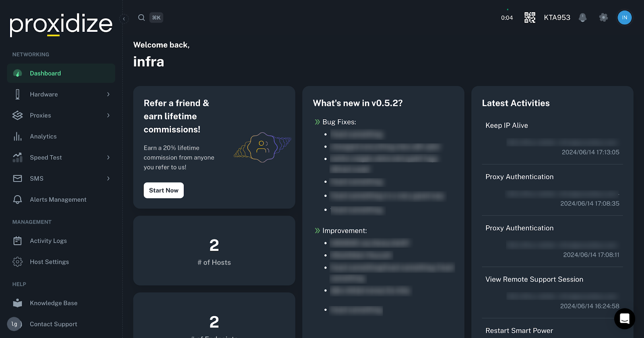Click the Hardware device icon

17,94
